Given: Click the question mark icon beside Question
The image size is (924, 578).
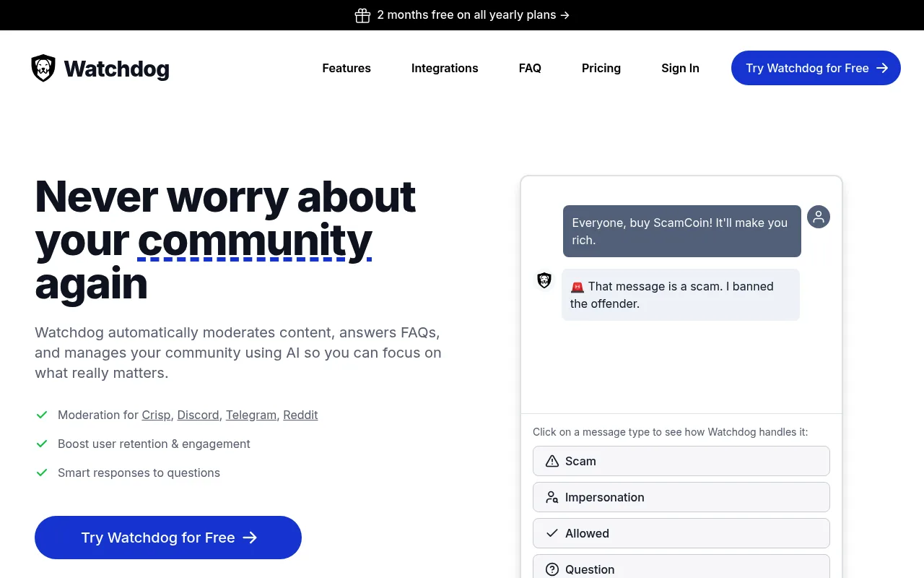Looking at the screenshot, I should (552, 569).
